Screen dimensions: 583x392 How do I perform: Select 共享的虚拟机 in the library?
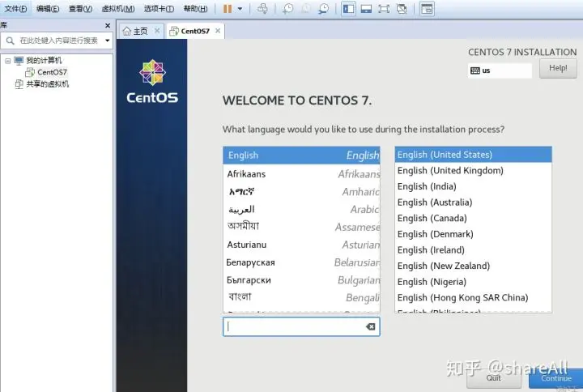click(47, 83)
